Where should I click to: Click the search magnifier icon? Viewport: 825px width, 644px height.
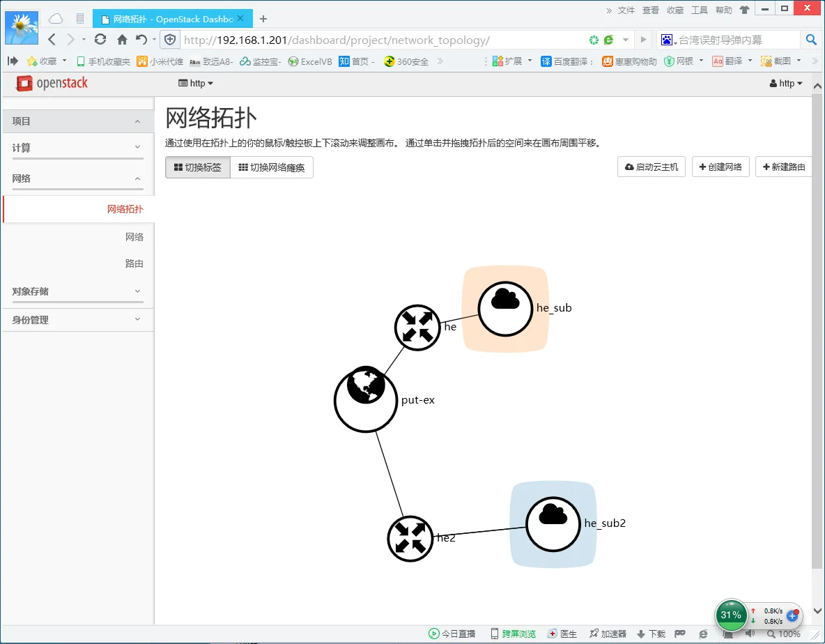click(811, 40)
